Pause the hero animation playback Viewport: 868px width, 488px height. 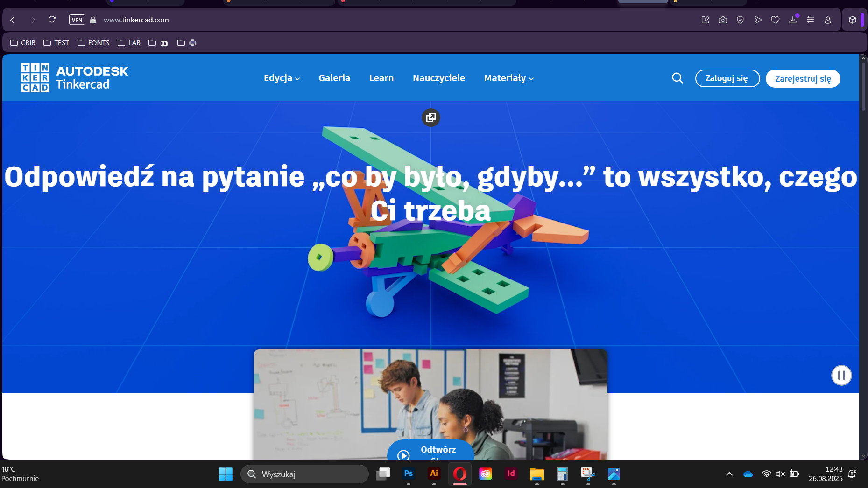pyautogui.click(x=841, y=375)
